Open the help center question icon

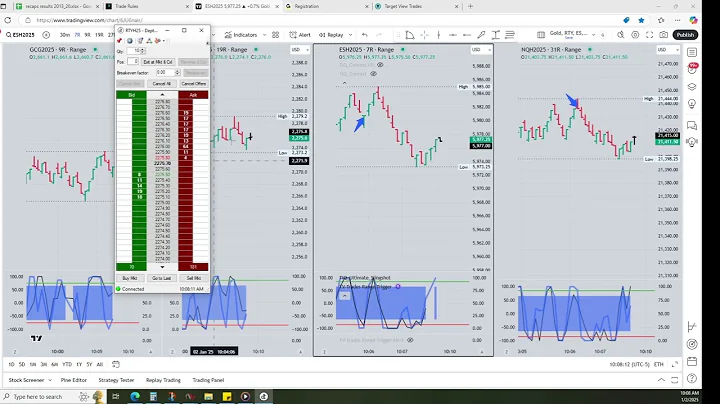click(x=692, y=379)
